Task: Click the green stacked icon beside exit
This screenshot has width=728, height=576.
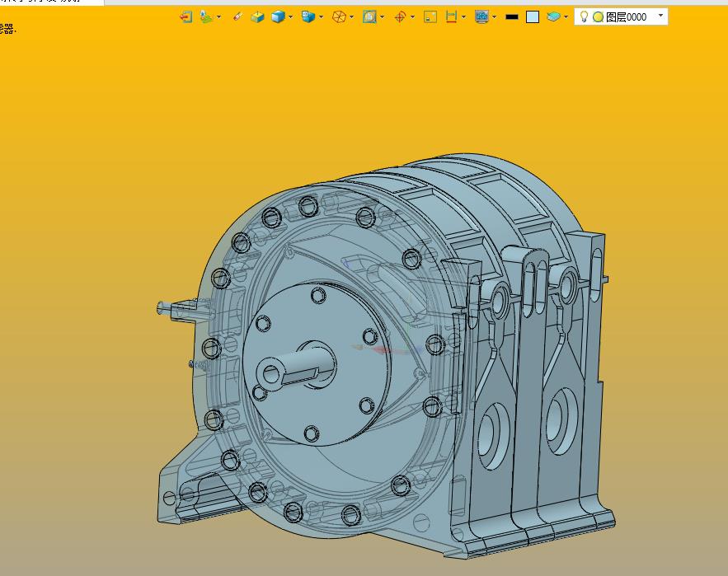Action: [x=205, y=16]
